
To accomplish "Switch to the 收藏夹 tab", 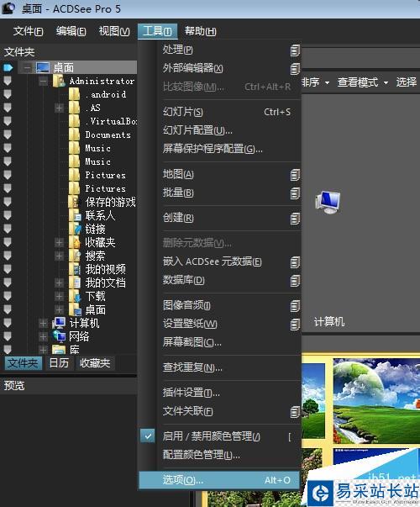I will [95, 362].
